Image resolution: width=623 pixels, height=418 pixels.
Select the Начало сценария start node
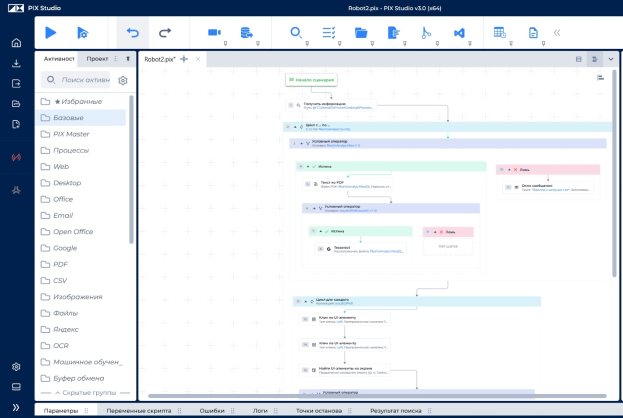[311, 80]
